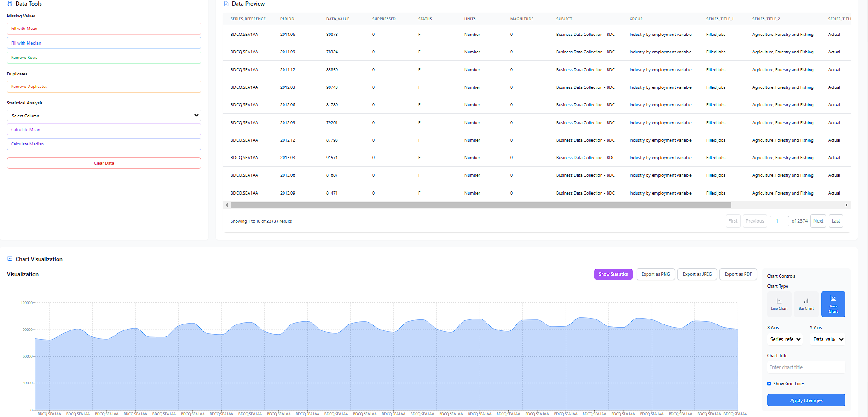Click Calculate Mean button
Image resolution: width=868 pixels, height=417 pixels.
pos(104,129)
